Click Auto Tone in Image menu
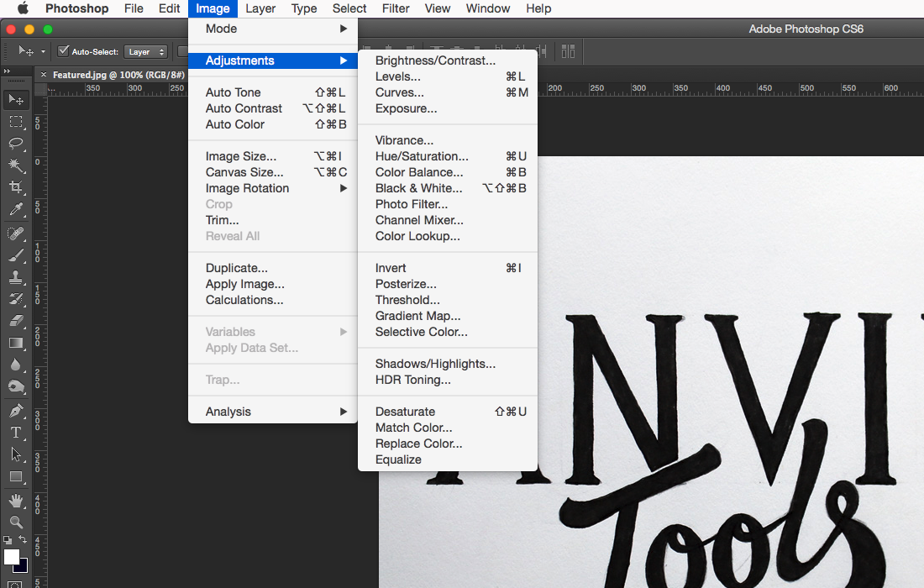The width and height of the screenshot is (924, 588). coord(273,92)
